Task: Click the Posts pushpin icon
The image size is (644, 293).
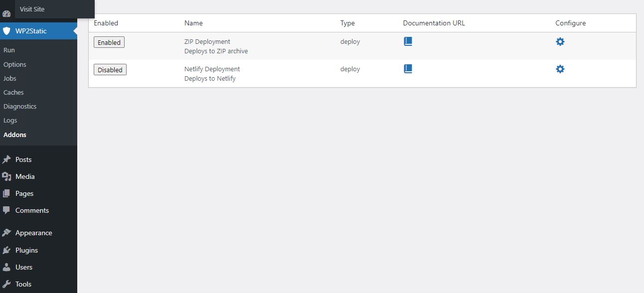Action: click(6, 159)
